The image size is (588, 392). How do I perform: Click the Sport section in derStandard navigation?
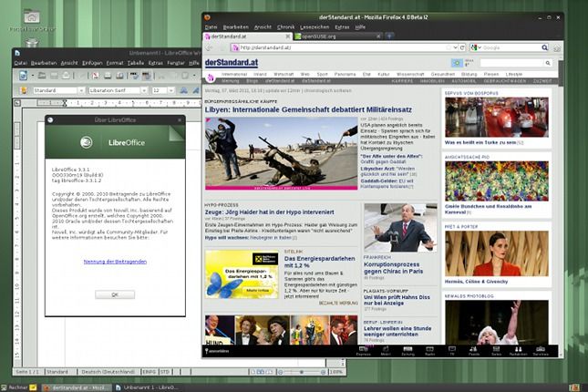point(322,74)
